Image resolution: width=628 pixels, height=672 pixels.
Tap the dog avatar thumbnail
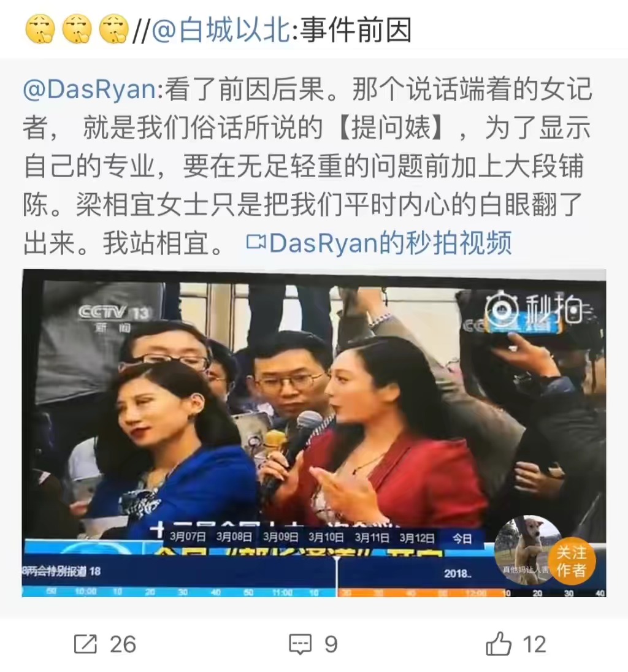click(523, 550)
